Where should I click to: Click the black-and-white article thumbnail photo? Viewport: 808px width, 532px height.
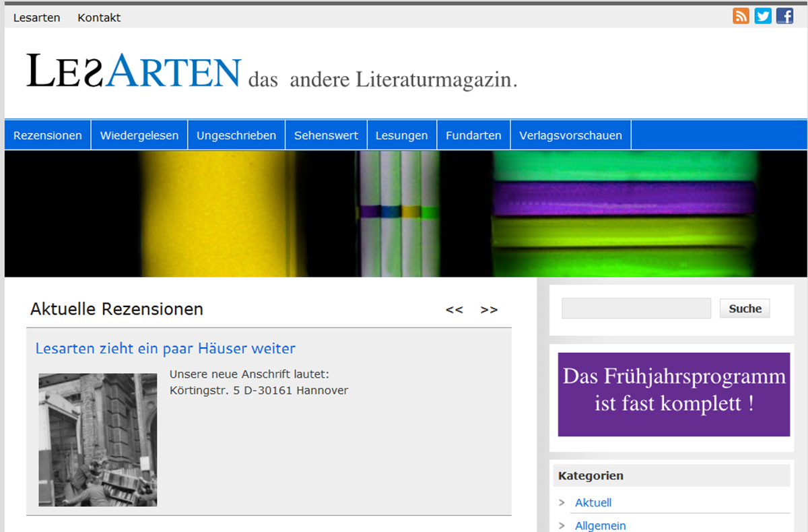click(98, 440)
